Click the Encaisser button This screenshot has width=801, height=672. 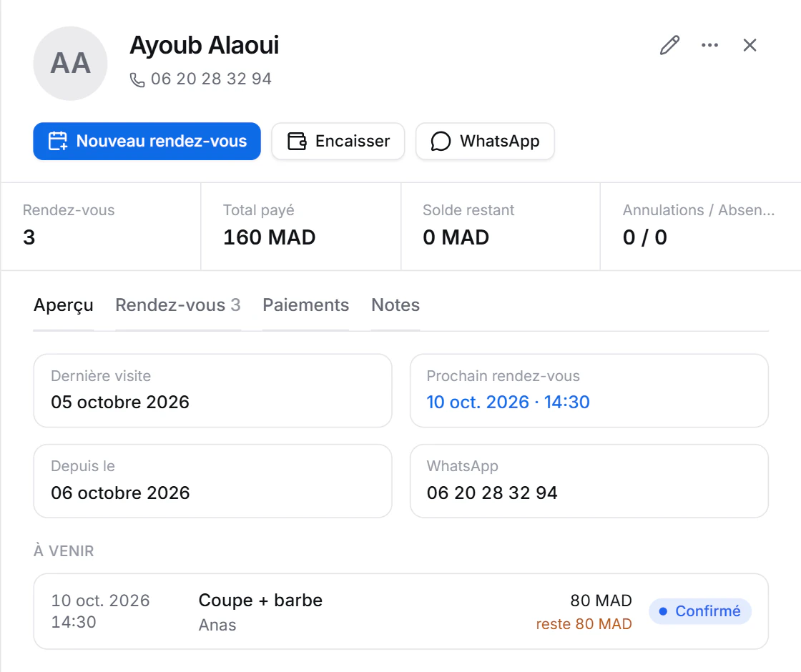click(338, 141)
